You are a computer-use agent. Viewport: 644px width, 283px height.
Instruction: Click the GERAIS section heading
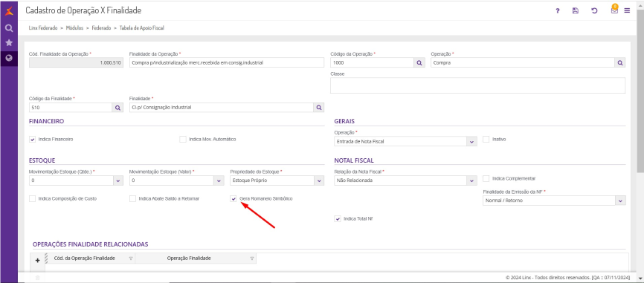(x=344, y=121)
